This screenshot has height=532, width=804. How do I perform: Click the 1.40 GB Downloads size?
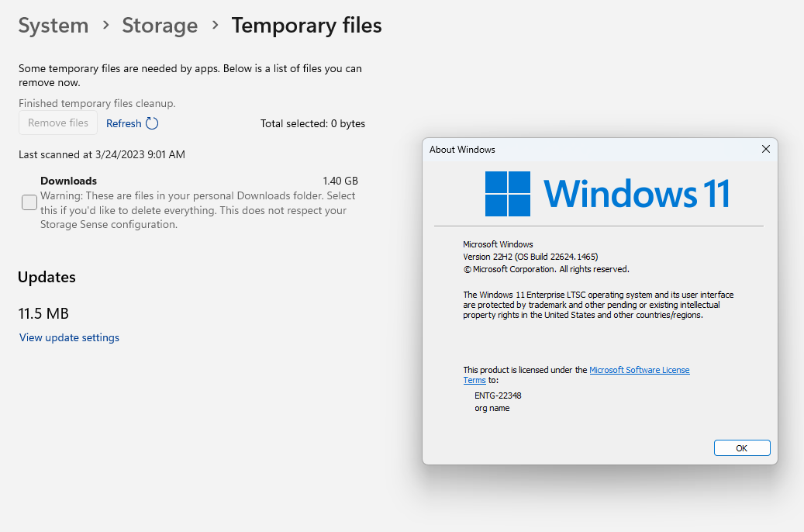click(x=340, y=181)
